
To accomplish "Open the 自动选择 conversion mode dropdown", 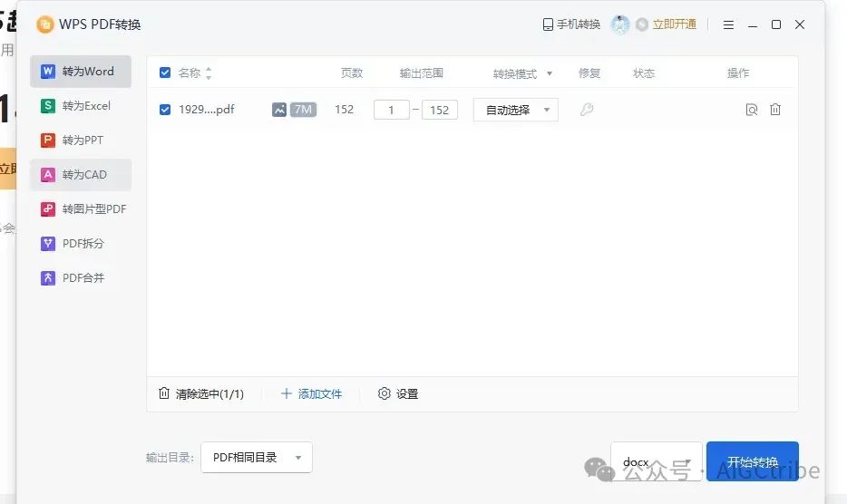I will coord(516,111).
